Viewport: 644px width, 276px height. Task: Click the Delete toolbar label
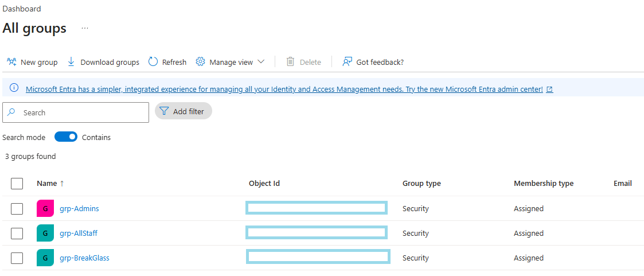coord(310,62)
